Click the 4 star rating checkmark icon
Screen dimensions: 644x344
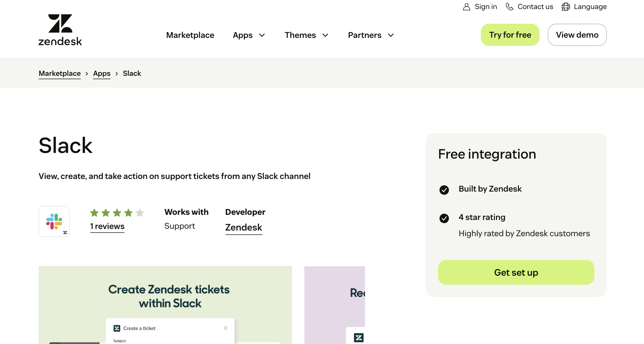pyautogui.click(x=444, y=218)
